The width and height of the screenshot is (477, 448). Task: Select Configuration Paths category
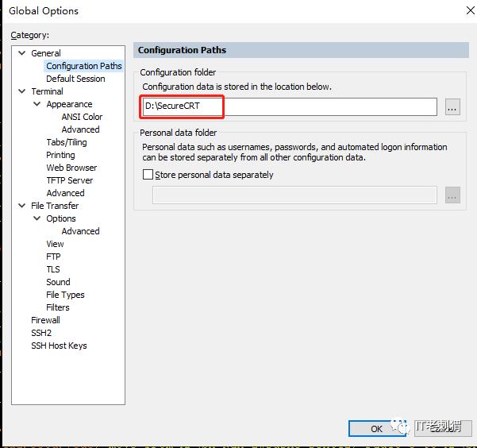click(x=84, y=66)
